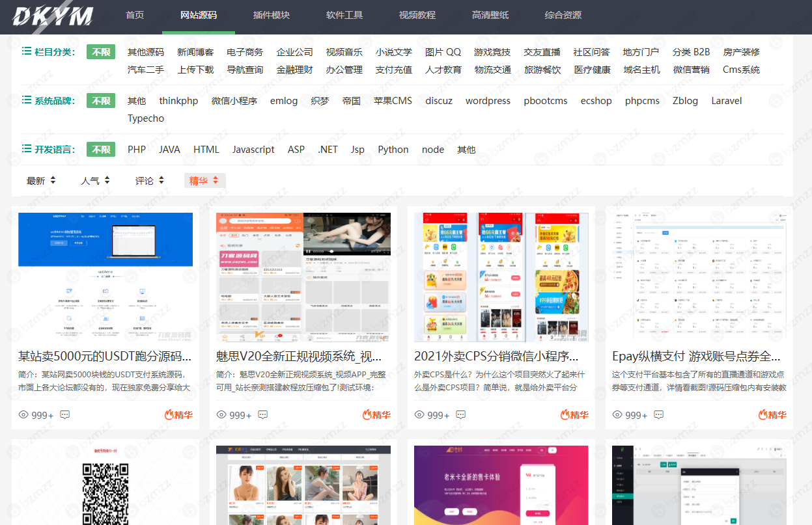Pick the 微信营销 category
This screenshot has width=812, height=525.
(x=692, y=70)
